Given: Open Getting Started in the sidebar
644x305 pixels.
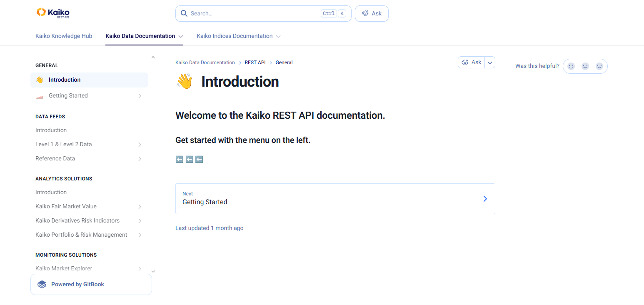Looking at the screenshot, I should tap(89, 96).
